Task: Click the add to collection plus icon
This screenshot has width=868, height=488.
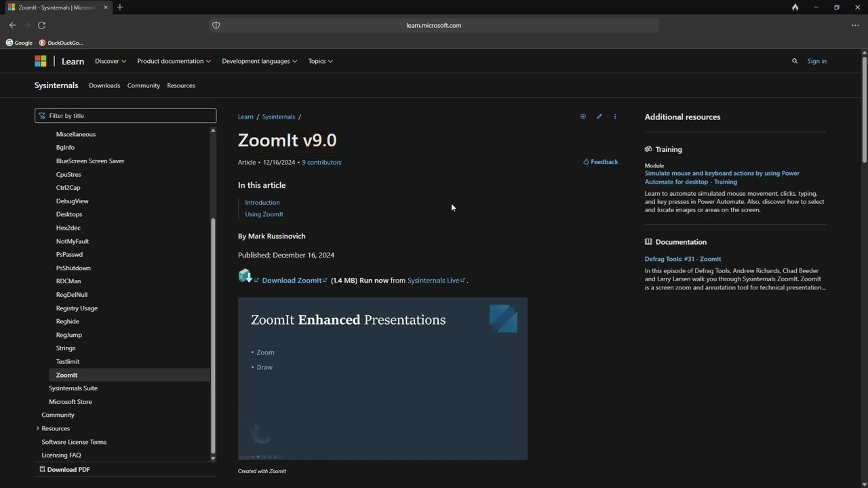Action: click(x=583, y=117)
